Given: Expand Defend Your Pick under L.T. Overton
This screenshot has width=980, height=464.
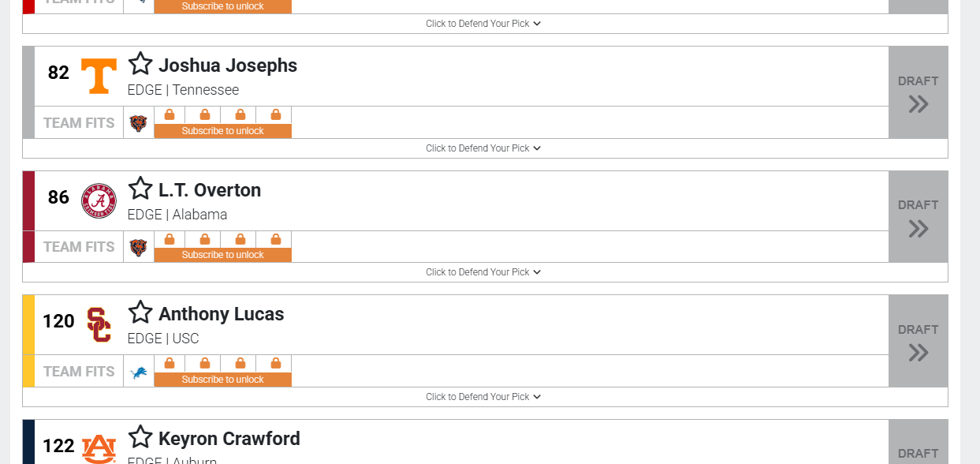Looking at the screenshot, I should click(x=483, y=272).
